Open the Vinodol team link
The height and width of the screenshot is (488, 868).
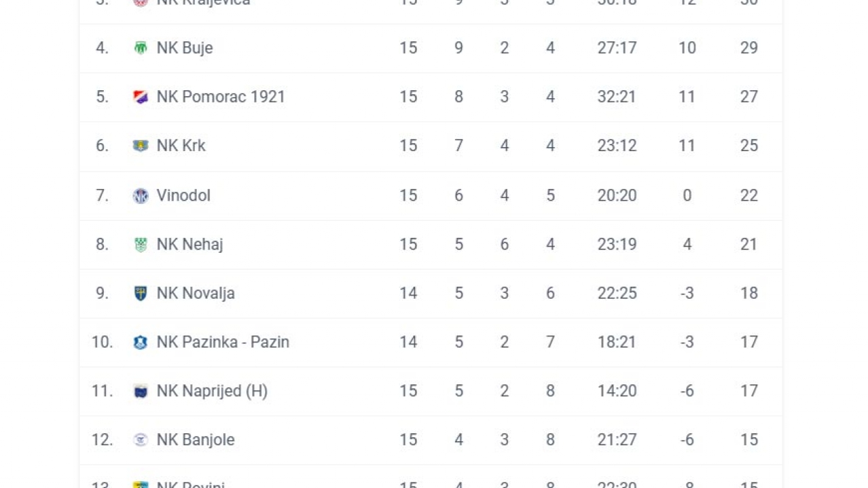(183, 196)
